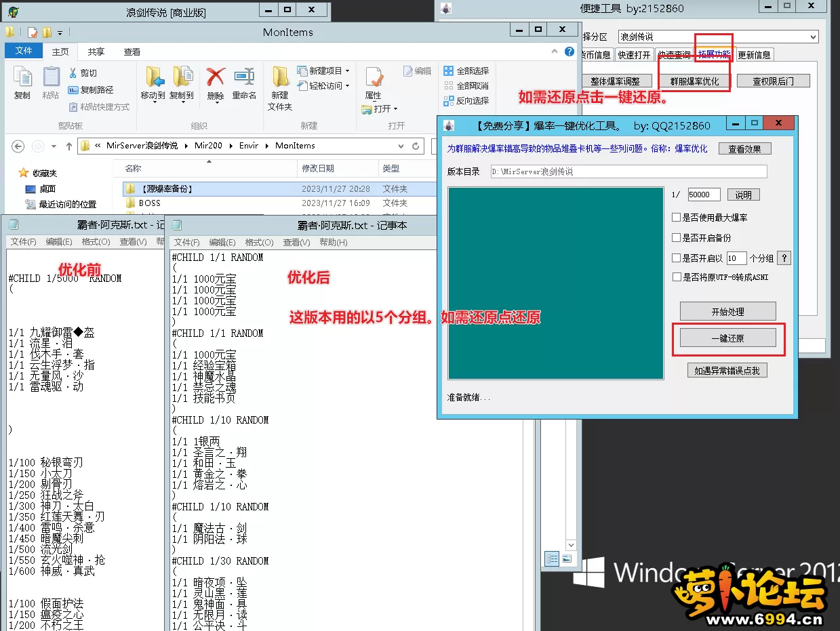Click Recent places in navigation pane
840x631 pixels.
pos(61,204)
